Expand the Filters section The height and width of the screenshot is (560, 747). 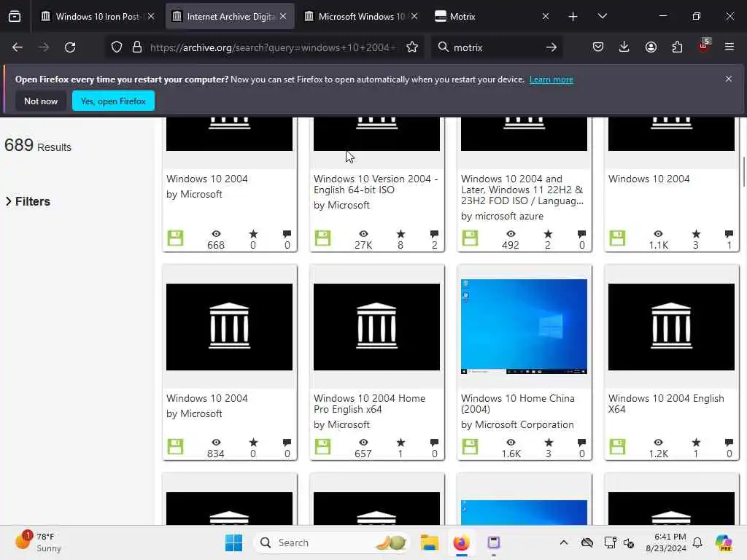click(28, 201)
